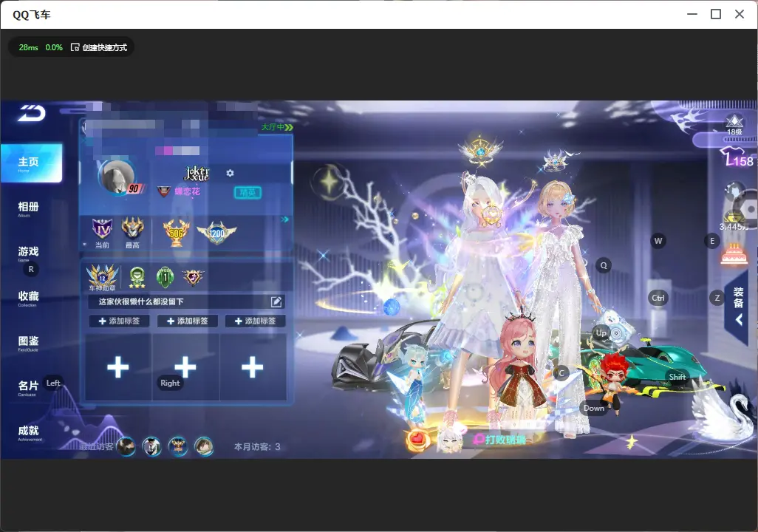Viewport: 758px width, 532px height.
Task: Click the 18级 level emblem icon
Action: 734,124
